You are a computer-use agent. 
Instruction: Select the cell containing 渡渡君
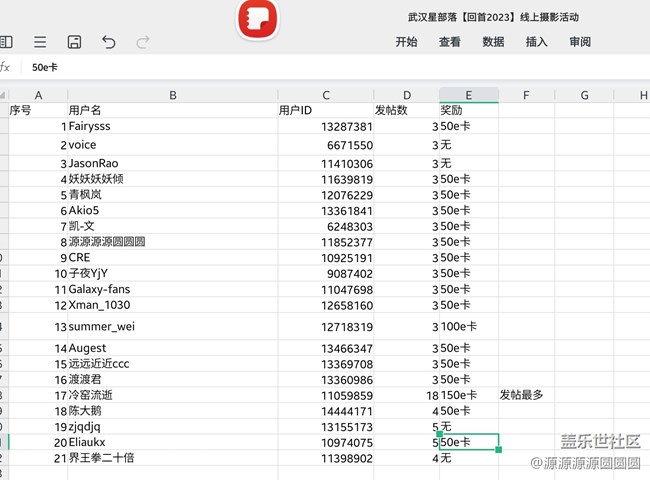pos(173,380)
